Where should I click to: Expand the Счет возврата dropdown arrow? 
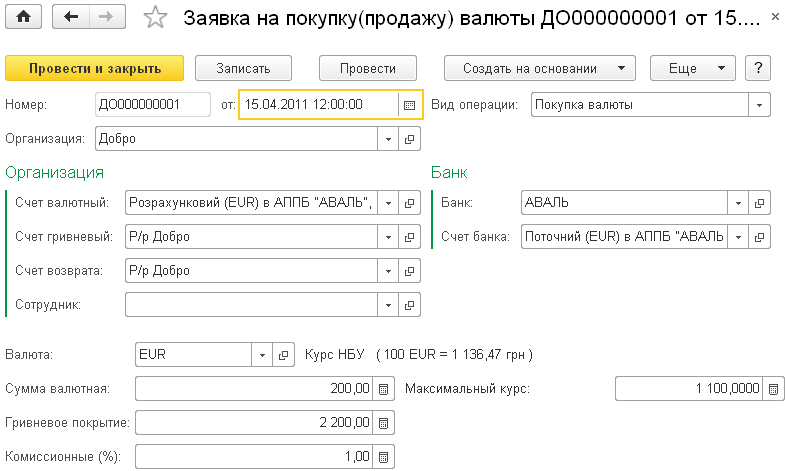click(x=388, y=271)
